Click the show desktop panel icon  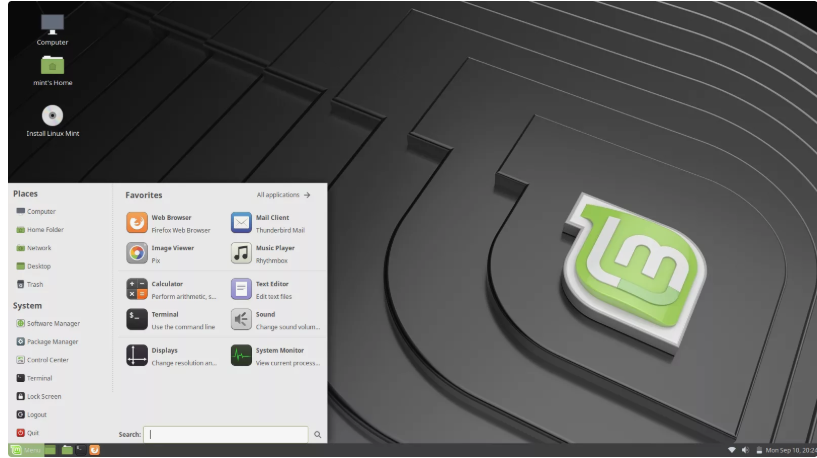coord(50,450)
